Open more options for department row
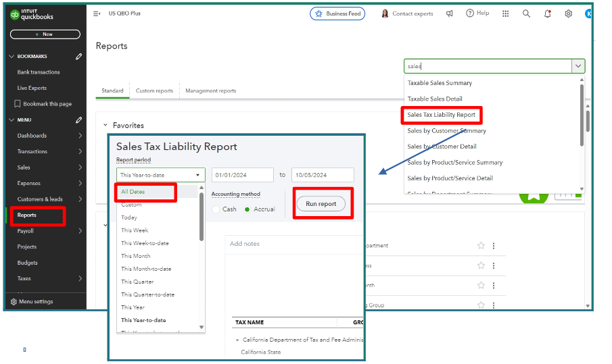The image size is (612, 364). pos(494,246)
